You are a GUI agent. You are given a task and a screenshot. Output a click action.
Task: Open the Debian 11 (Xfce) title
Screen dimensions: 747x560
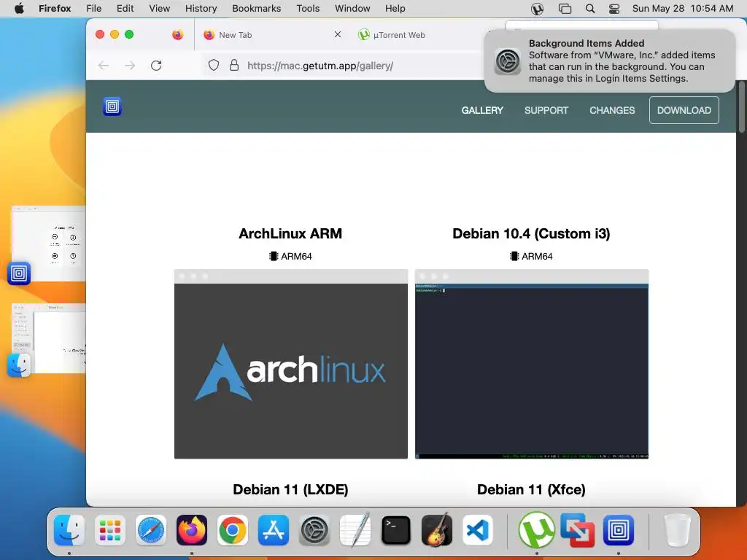531,489
